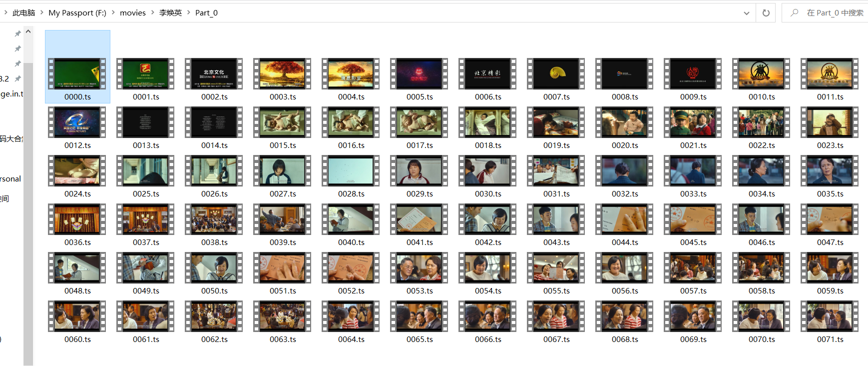
Task: Select the 0071.ts video thumbnail
Action: (x=830, y=316)
